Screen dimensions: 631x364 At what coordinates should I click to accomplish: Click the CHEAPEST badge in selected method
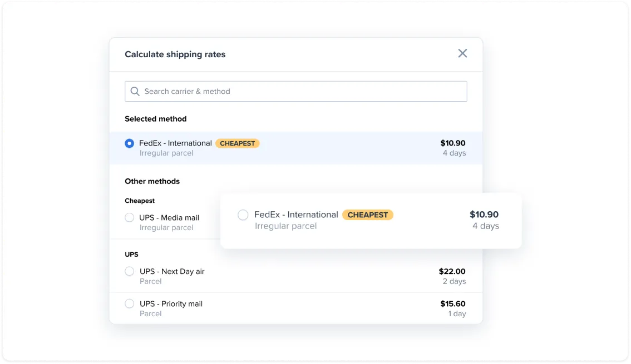[x=238, y=143]
